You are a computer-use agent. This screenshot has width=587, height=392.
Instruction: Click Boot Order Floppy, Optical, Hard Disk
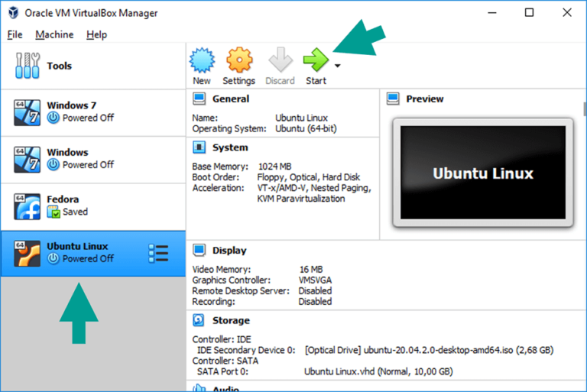pyautogui.click(x=309, y=177)
